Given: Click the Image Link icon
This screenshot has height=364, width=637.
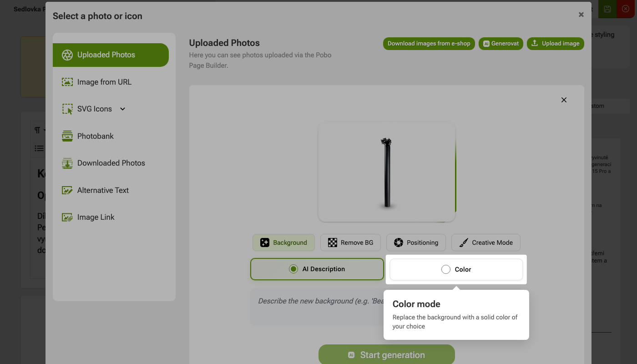Looking at the screenshot, I should pyautogui.click(x=67, y=217).
